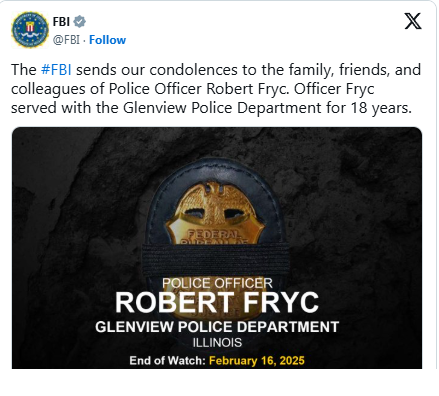Click the ROBERT FRYC name in the image
Screen dimensions: 439x396
coord(217,302)
